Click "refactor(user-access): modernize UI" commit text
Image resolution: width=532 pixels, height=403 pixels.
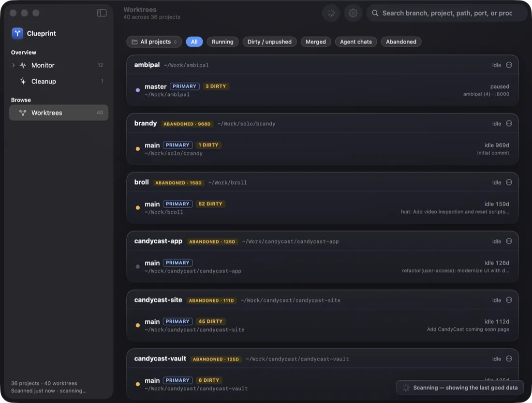(x=455, y=271)
